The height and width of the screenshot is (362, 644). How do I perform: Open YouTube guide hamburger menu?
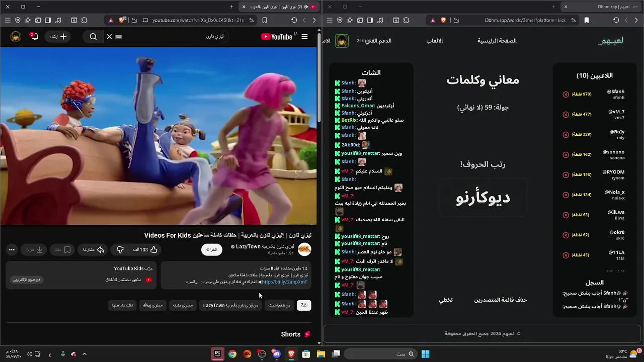pyautogui.click(x=304, y=37)
